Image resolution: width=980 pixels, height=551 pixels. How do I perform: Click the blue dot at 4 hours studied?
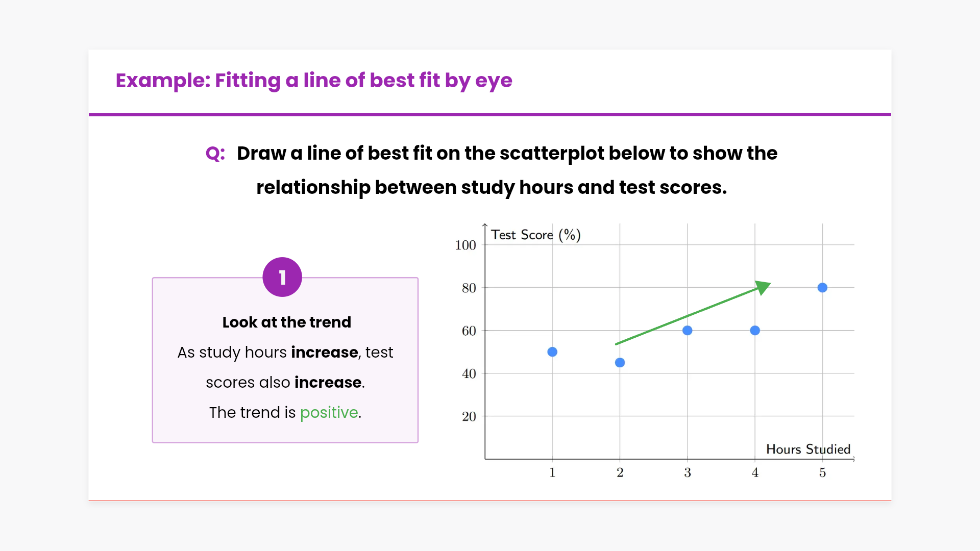755,331
